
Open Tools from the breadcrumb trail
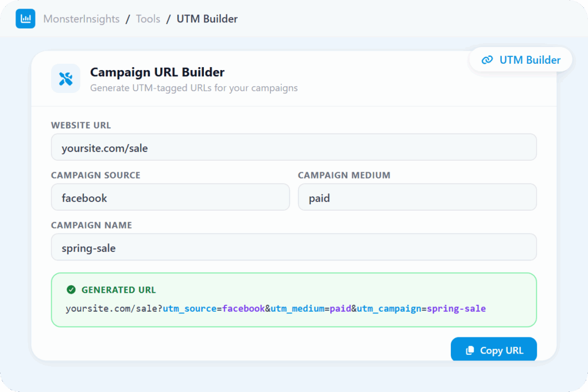[148, 19]
